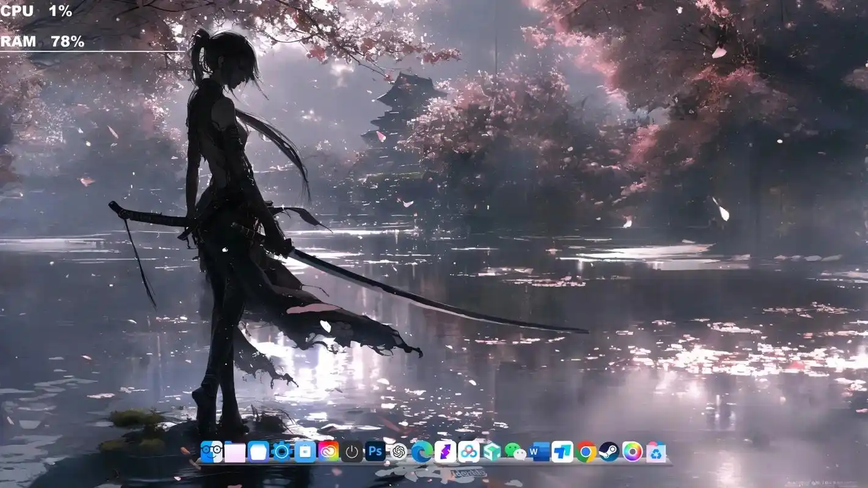Open the Finder face icon in dock
This screenshot has height=488, width=868.
[211, 452]
